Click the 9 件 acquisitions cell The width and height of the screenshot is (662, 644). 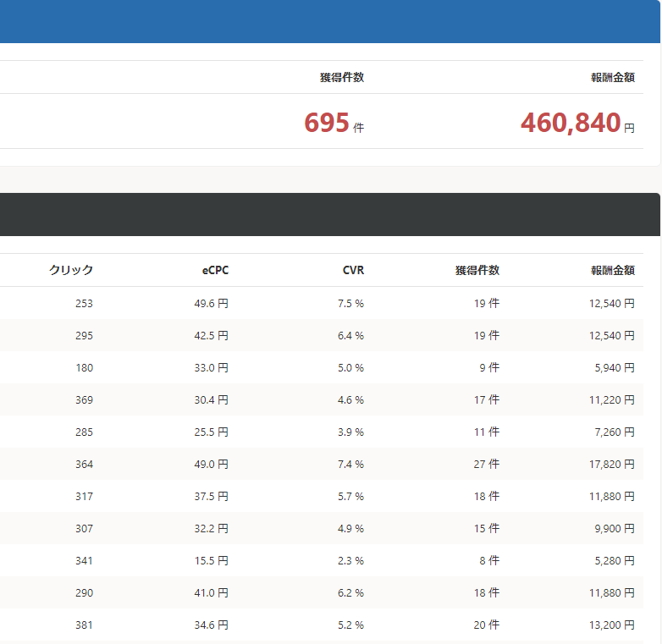pos(488,367)
